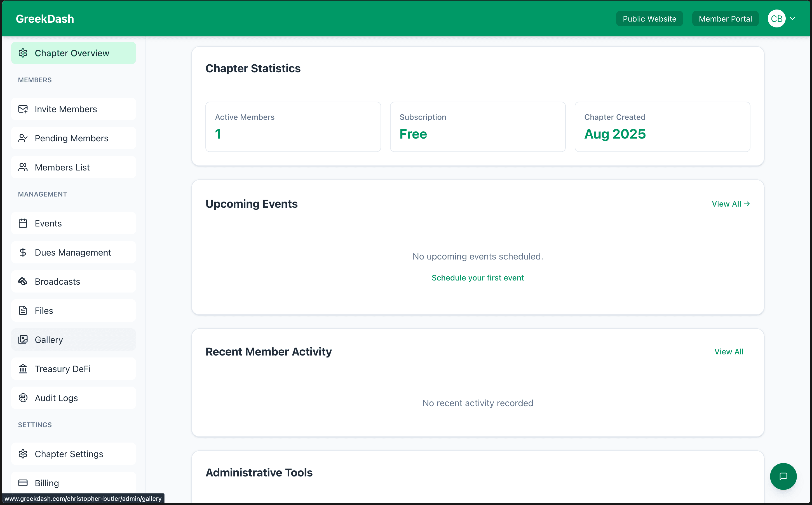Open Billing using the card icon
The height and width of the screenshot is (505, 812).
pos(23,483)
